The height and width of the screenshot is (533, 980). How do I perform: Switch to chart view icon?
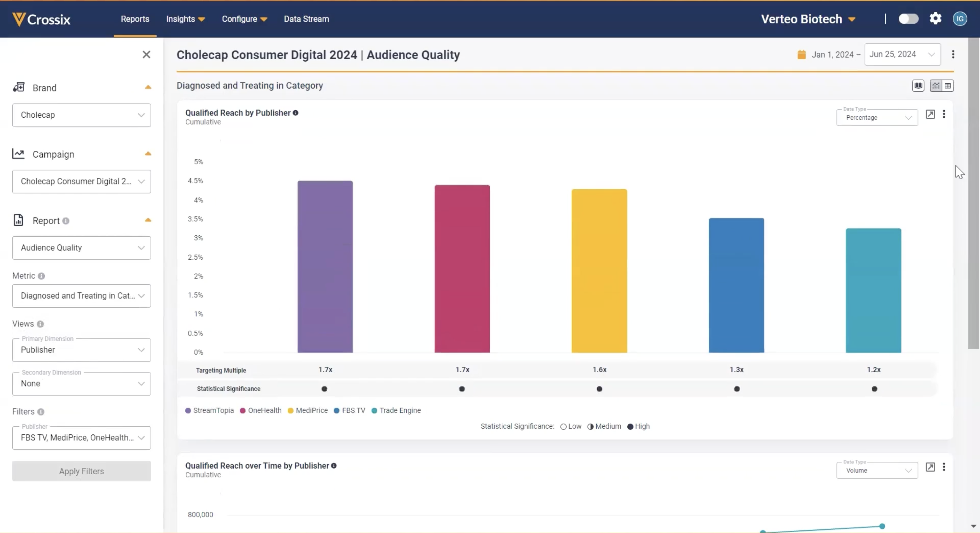point(936,86)
